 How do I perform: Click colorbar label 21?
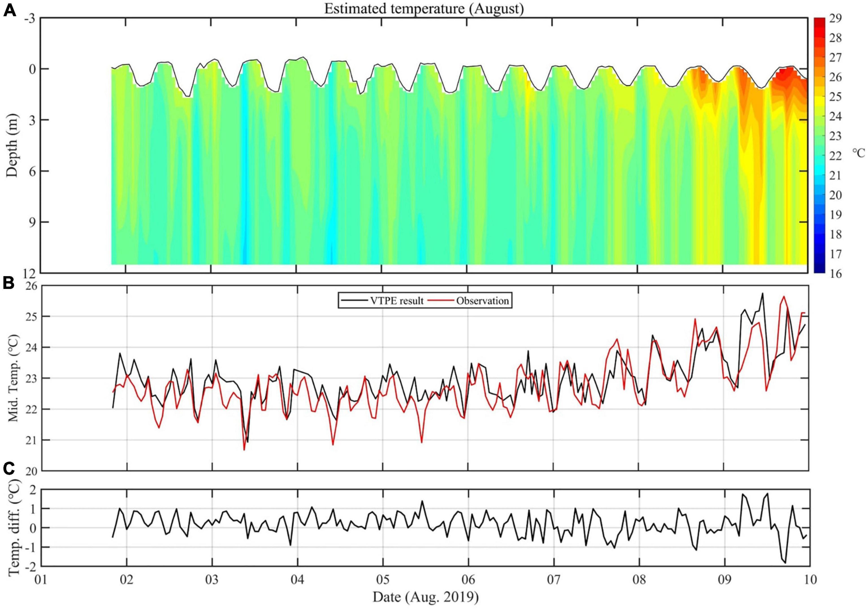tap(836, 176)
